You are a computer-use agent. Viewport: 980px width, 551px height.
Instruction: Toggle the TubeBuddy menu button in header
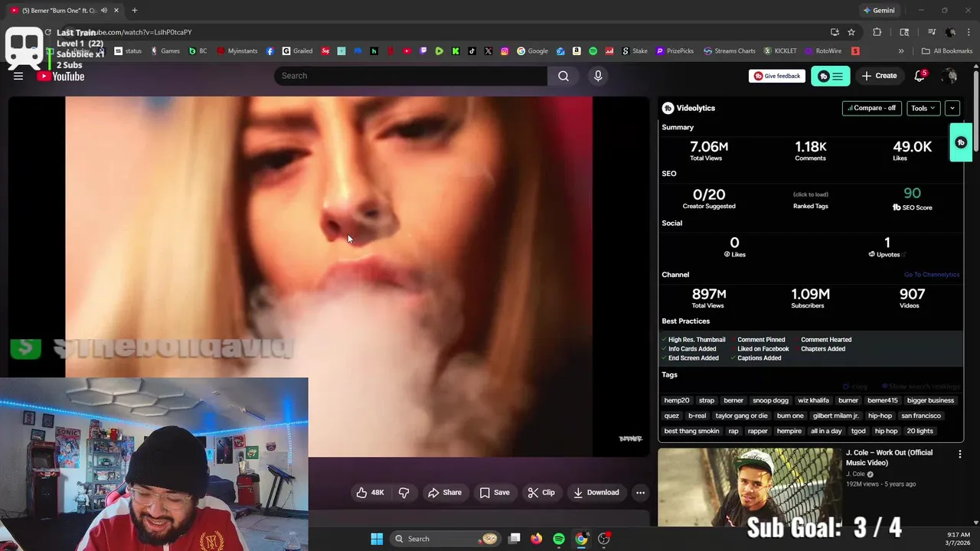click(x=831, y=76)
